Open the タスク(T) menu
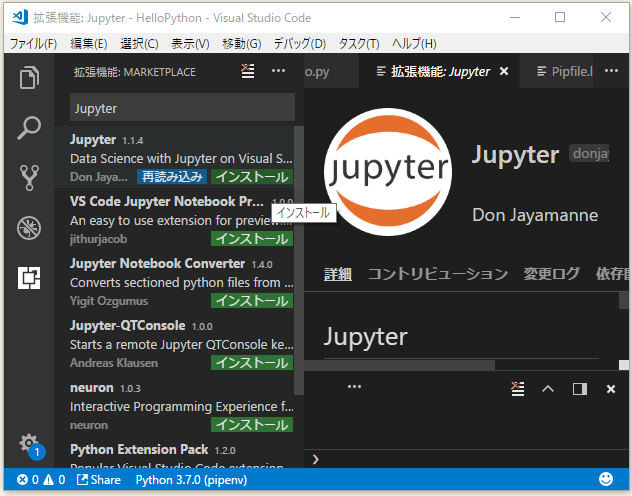Image resolution: width=632 pixels, height=496 pixels. point(359,44)
